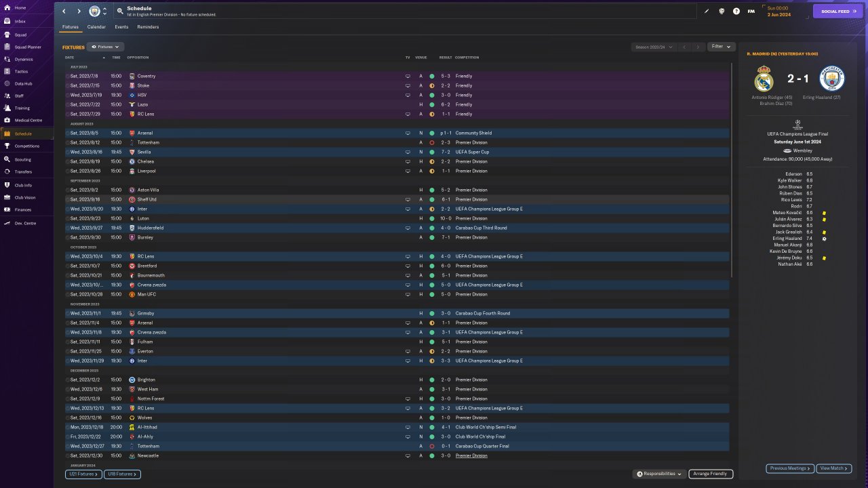Open Home from the sidebar
Screen dimensions: 868x488
[27, 7]
